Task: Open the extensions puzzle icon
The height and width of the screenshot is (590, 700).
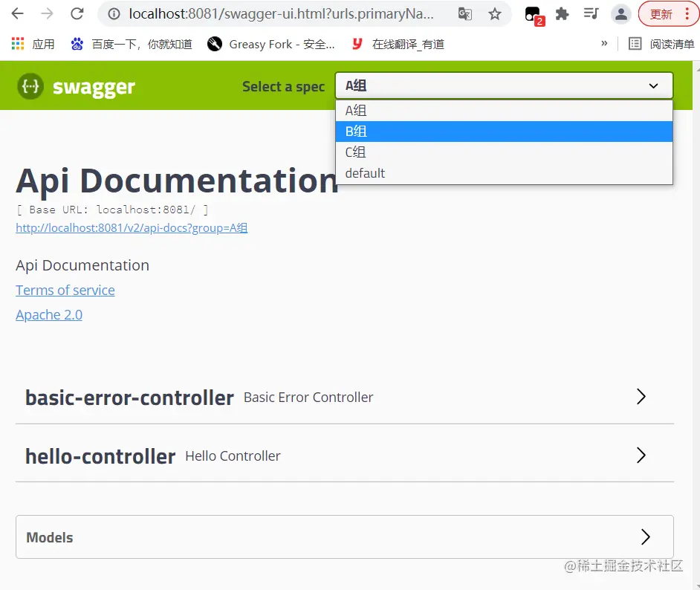Action: coord(562,14)
